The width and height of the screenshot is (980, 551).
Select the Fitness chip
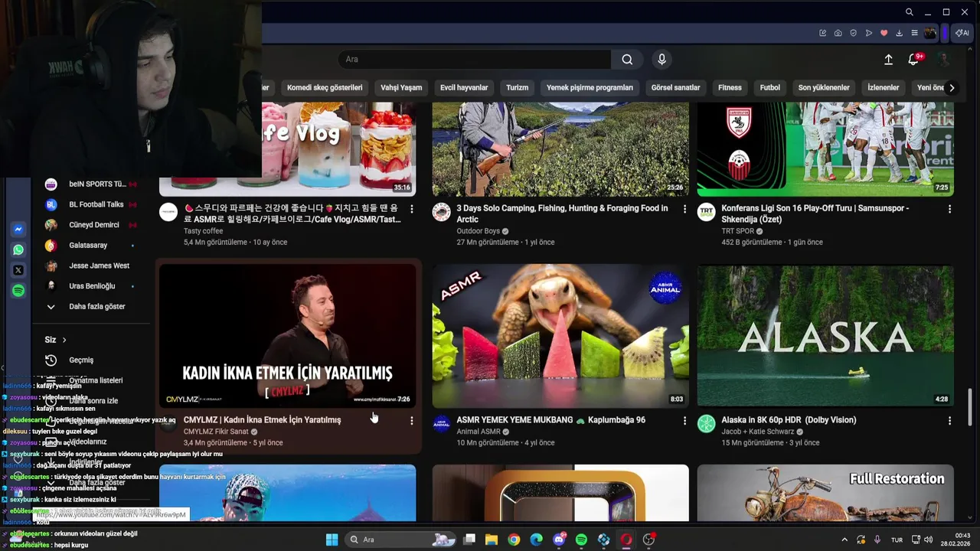click(x=730, y=87)
